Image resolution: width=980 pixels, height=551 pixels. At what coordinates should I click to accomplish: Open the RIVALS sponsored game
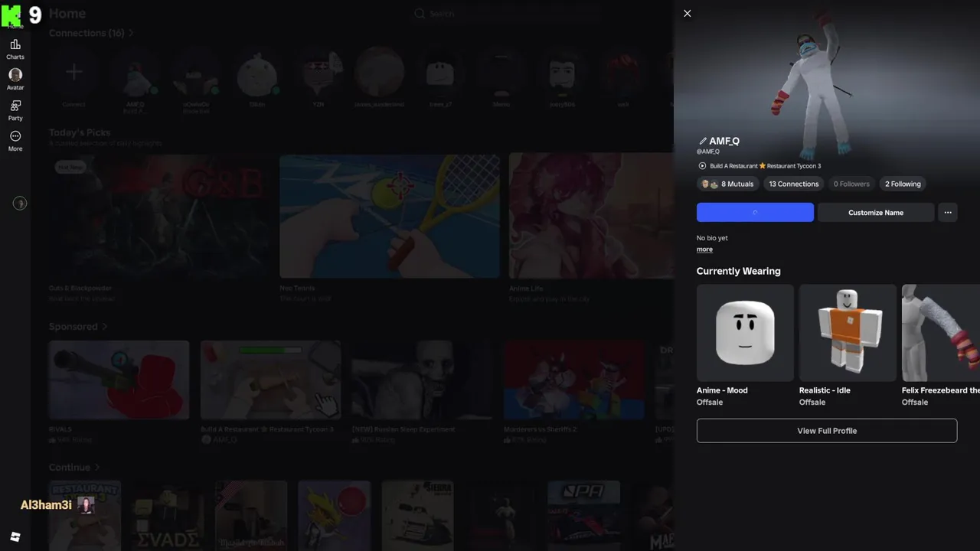pyautogui.click(x=119, y=380)
